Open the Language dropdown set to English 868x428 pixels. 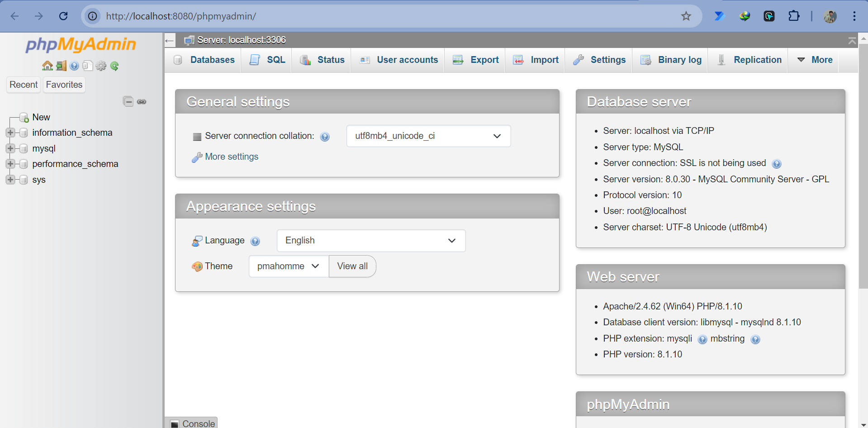click(x=371, y=241)
